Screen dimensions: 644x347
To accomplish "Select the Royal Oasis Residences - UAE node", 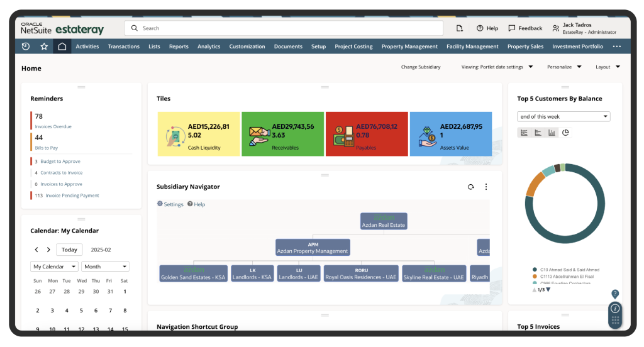I will pyautogui.click(x=361, y=273).
